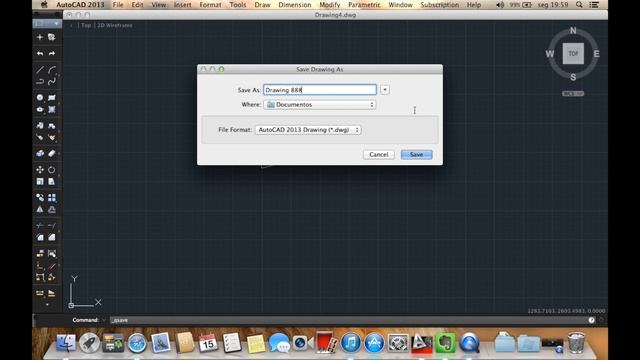Click the Save button in the dialog
Image resolution: width=640 pixels, height=360 pixels.
point(416,155)
